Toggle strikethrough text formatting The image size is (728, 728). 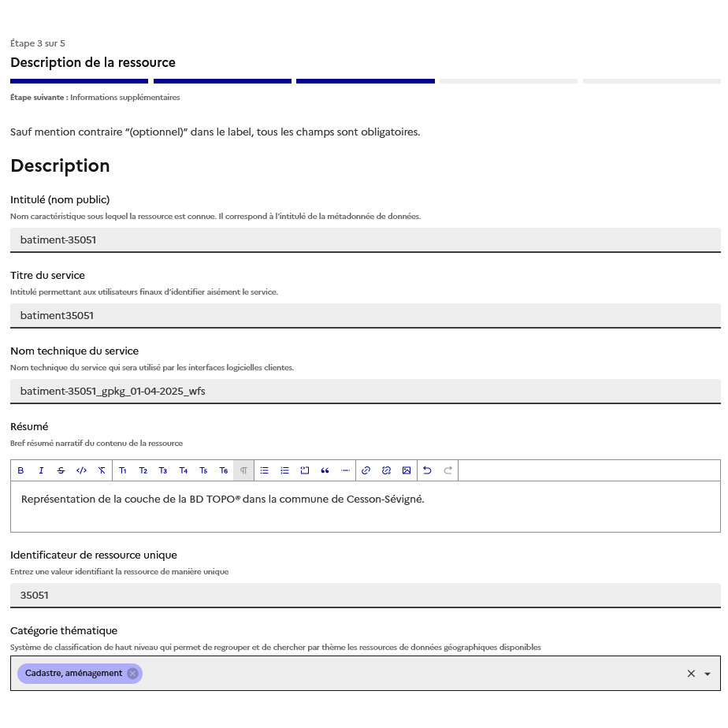click(x=61, y=470)
